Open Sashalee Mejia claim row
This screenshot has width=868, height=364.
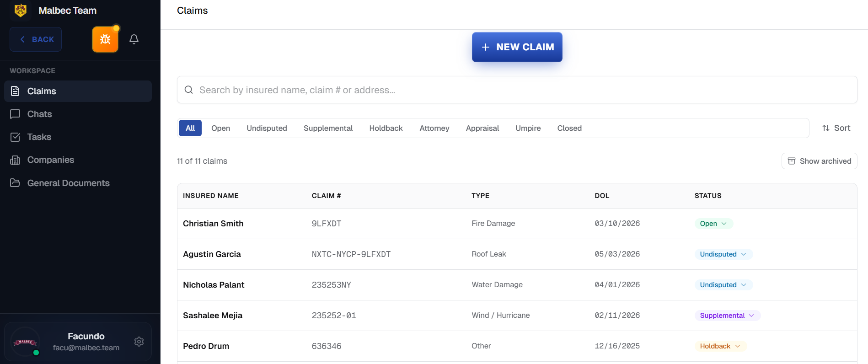517,316
